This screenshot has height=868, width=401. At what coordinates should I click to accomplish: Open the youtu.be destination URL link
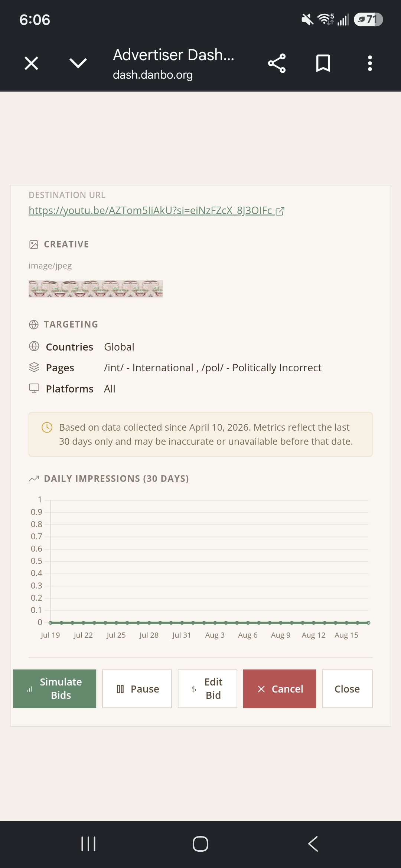click(x=150, y=210)
